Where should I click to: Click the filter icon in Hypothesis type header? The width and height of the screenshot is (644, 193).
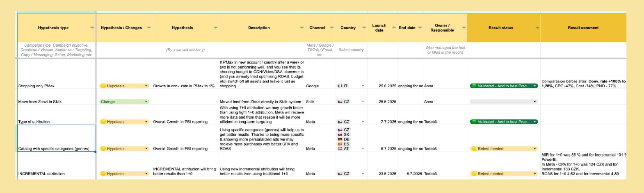pyautogui.click(x=92, y=28)
